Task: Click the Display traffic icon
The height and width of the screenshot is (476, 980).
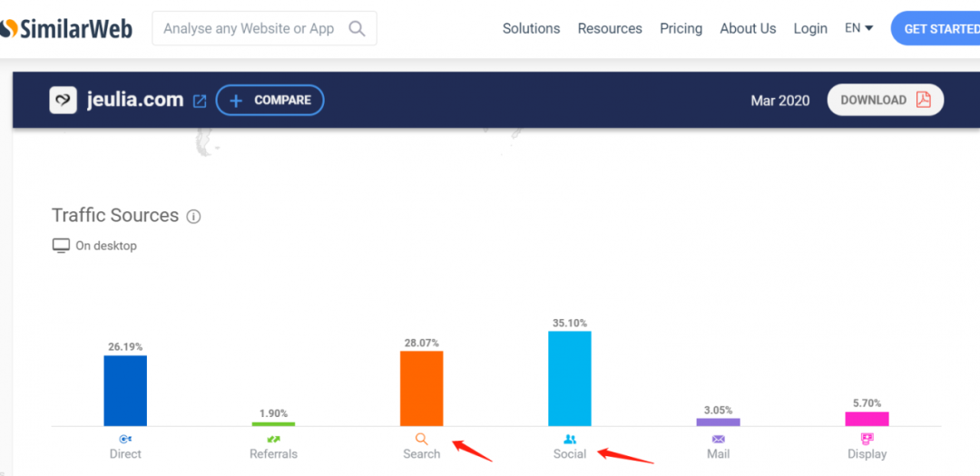Action: [x=867, y=439]
